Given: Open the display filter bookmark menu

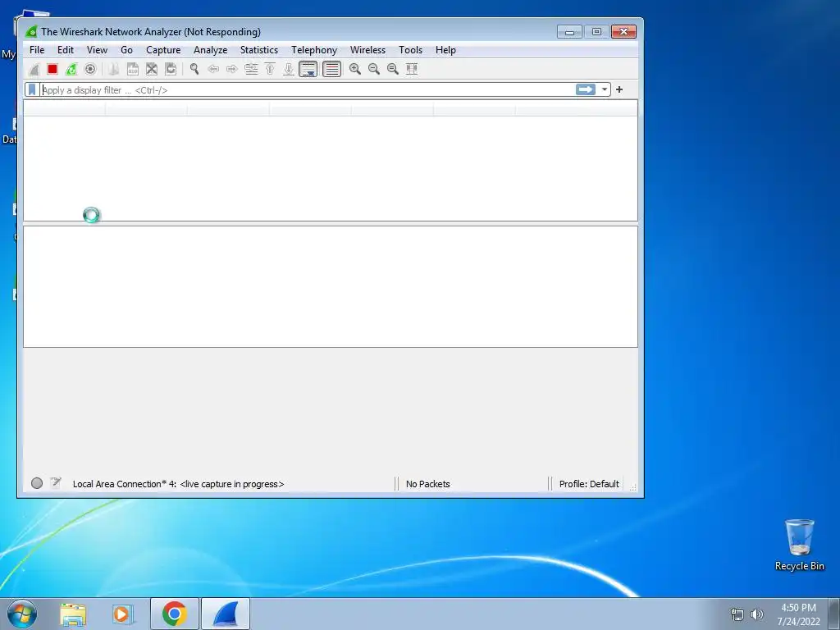Looking at the screenshot, I should pos(32,89).
